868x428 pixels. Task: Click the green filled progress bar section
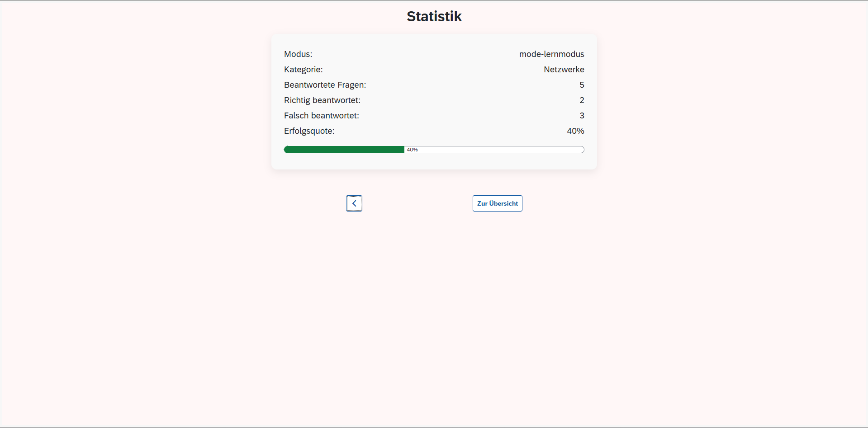(344, 150)
